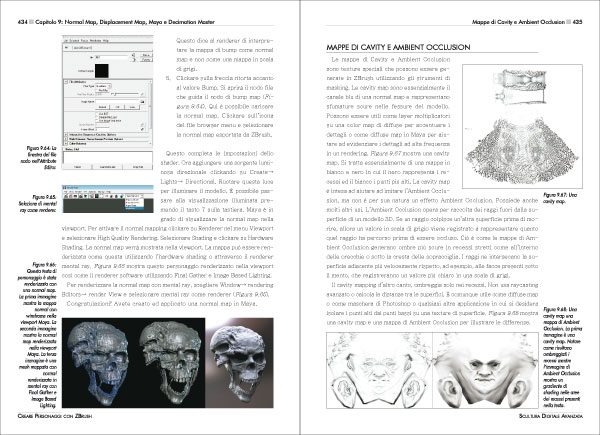Click the "Figura 9.68" caption
Viewport: 600px width, 435px height.
click(562, 357)
